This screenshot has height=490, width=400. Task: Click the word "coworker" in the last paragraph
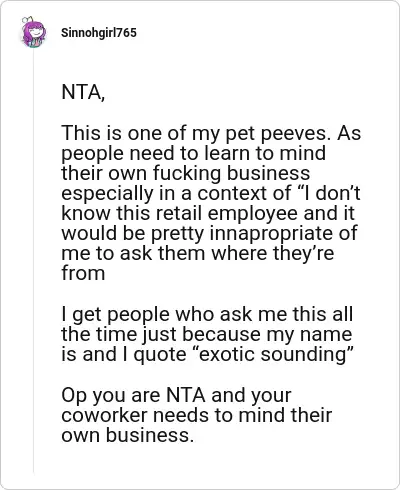pyautogui.click(x=105, y=415)
